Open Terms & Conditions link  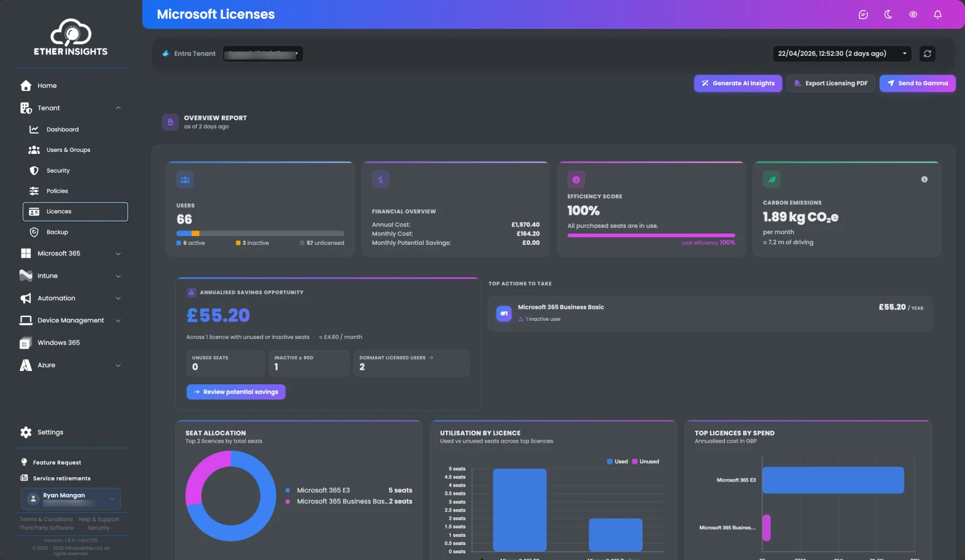click(x=46, y=519)
